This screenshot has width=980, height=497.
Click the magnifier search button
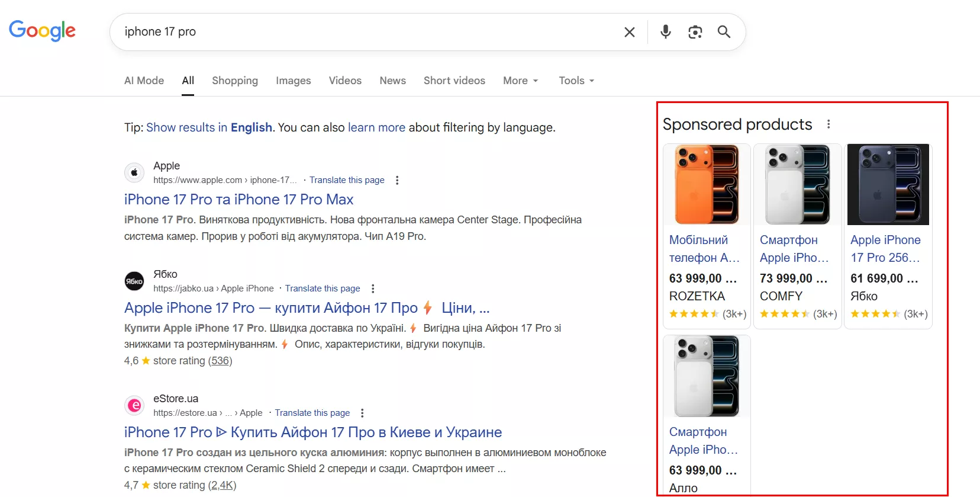click(724, 32)
